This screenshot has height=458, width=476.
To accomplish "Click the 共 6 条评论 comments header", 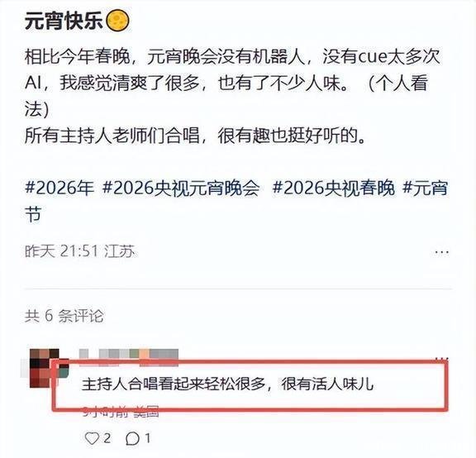I will (64, 316).
